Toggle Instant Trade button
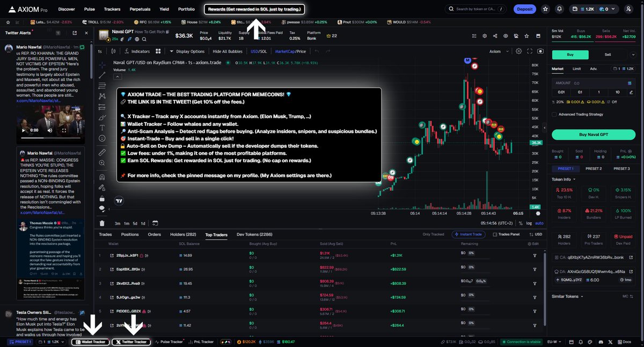644x347 pixels. (470, 234)
